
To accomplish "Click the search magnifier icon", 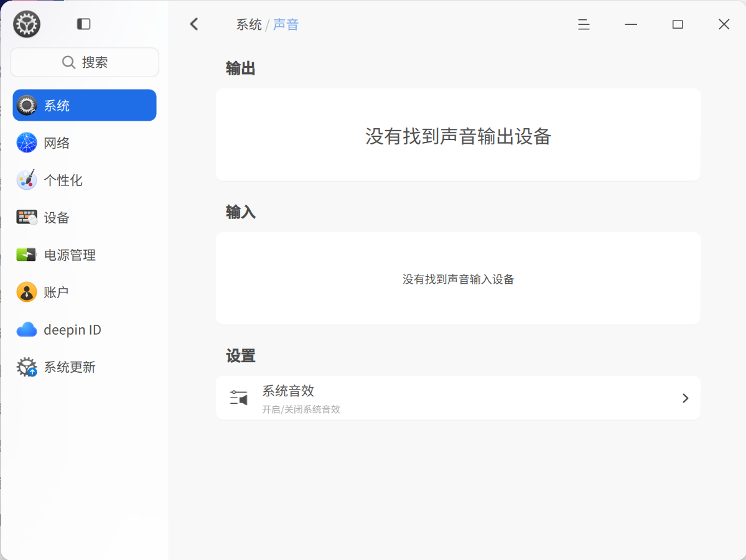I will point(68,62).
